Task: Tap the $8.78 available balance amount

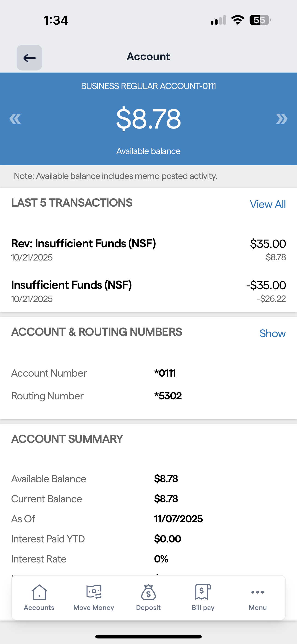Action: 148,119
